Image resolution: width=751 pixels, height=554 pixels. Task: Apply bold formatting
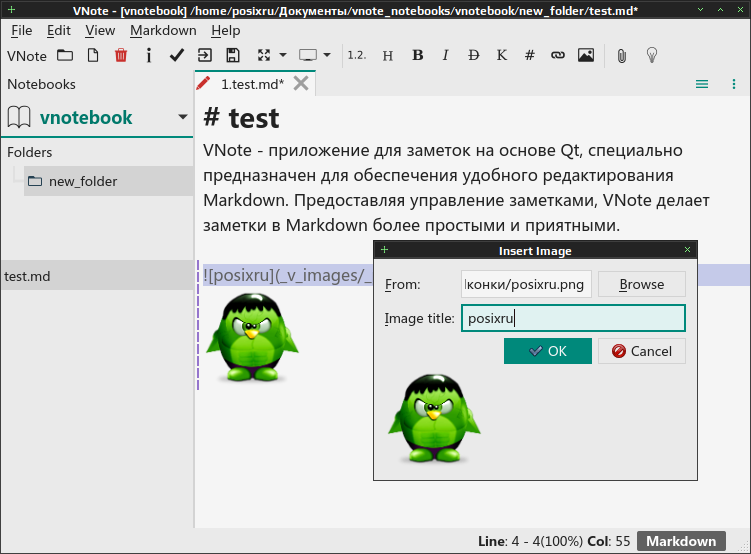coord(418,56)
